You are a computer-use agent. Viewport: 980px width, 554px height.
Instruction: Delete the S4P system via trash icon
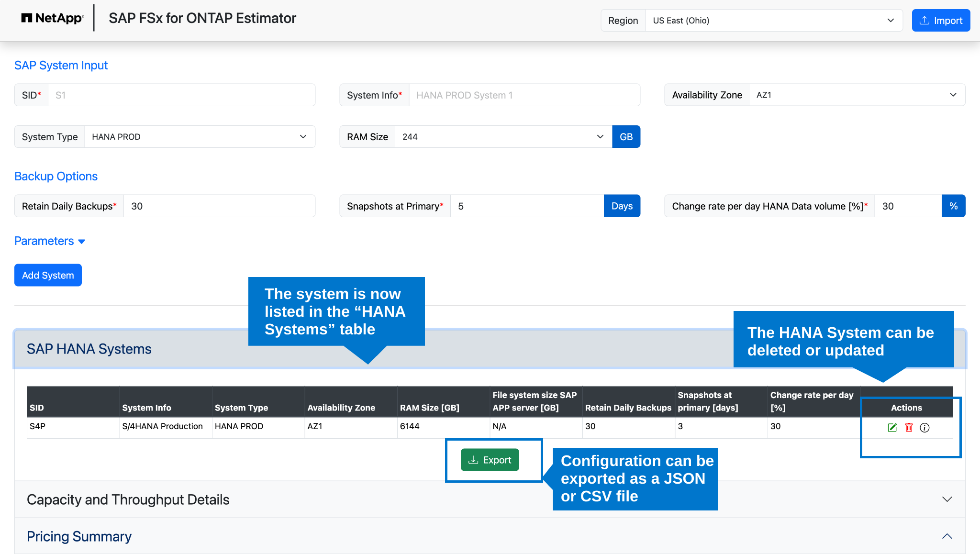[909, 428]
